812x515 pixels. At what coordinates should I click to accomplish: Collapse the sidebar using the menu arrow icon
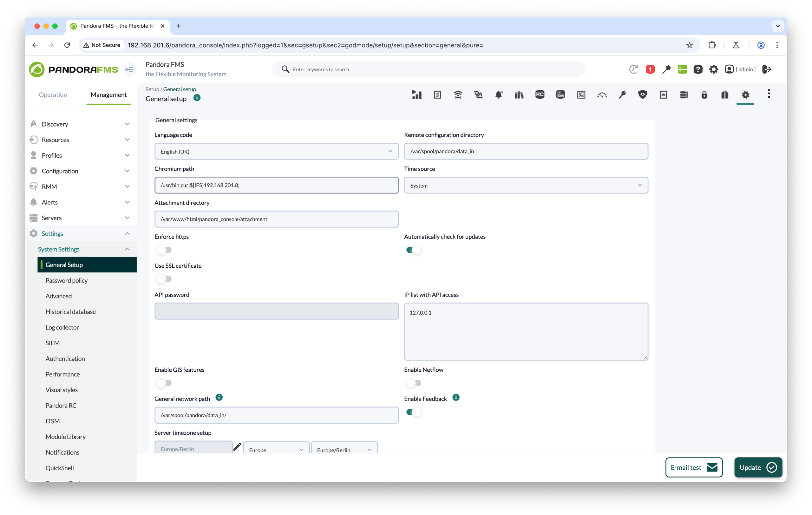(x=129, y=69)
